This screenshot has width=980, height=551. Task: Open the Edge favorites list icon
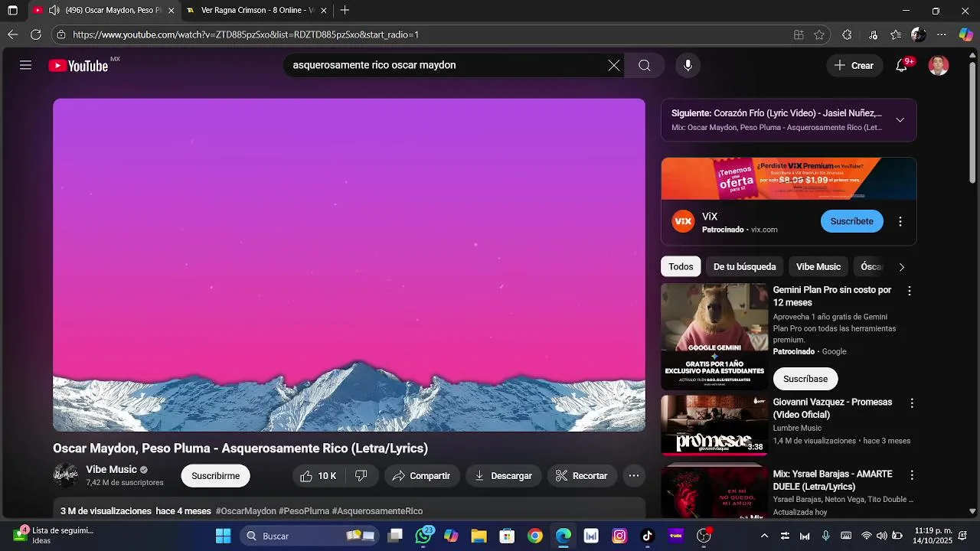coord(896,34)
